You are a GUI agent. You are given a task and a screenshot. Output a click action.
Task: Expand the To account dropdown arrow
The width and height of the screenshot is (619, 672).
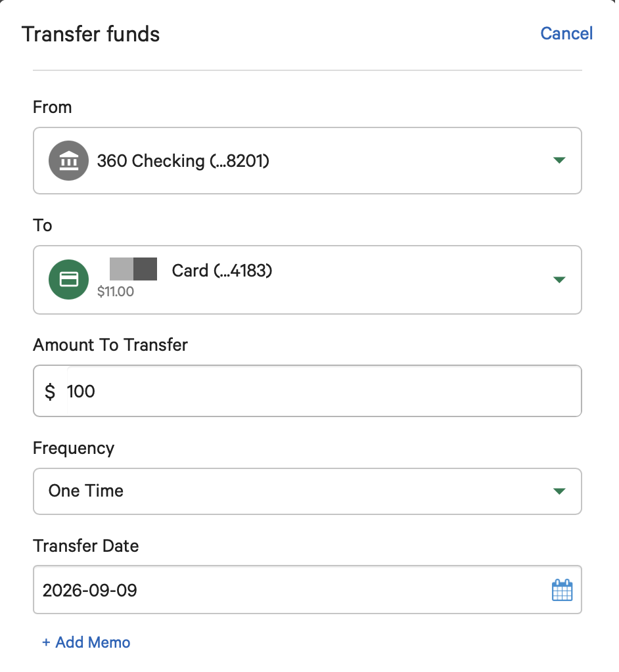[559, 280]
